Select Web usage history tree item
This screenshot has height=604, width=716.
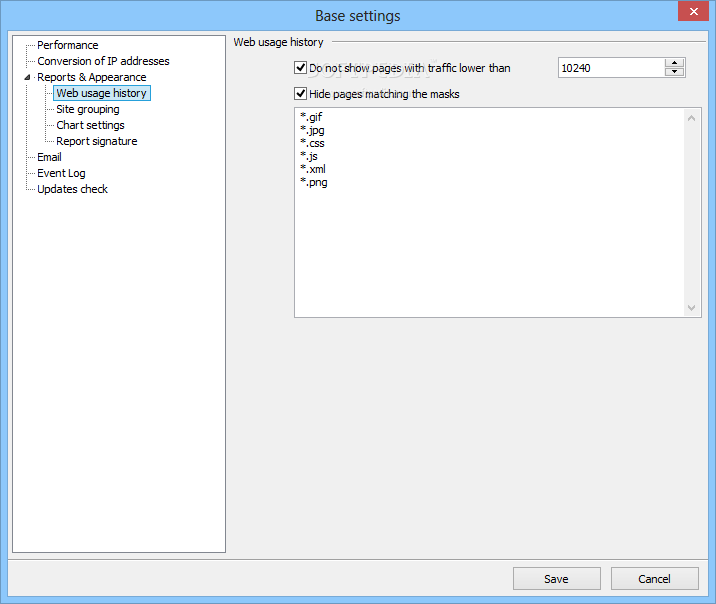coord(101,93)
